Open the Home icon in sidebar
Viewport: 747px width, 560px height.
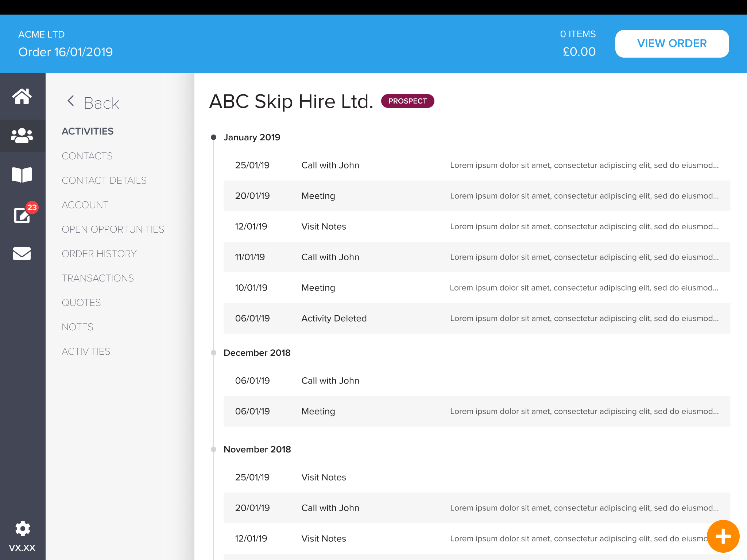[22, 96]
